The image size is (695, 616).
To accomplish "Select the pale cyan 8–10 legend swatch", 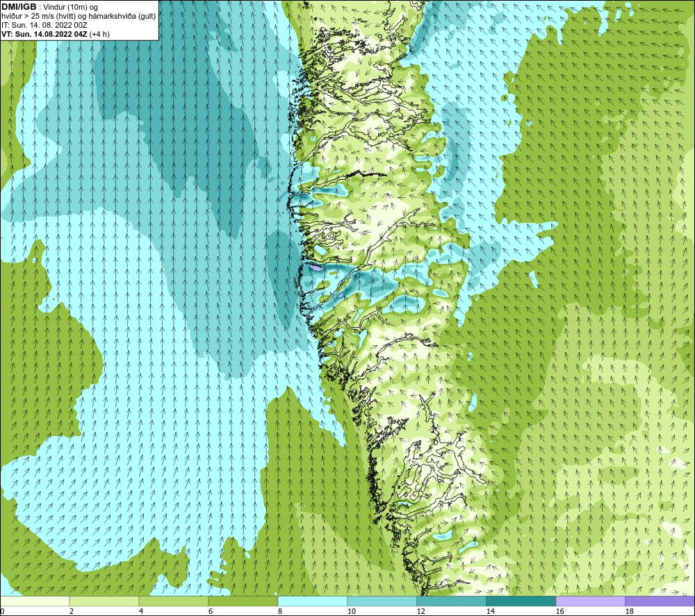I will pyautogui.click(x=313, y=601).
